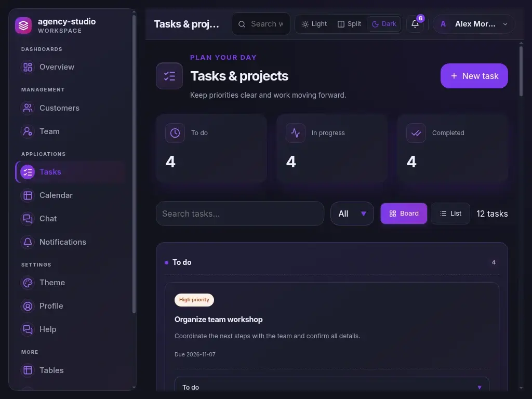Viewport: 532px width, 399px height.
Task: Open Chat from sidebar
Action: (x=71, y=219)
